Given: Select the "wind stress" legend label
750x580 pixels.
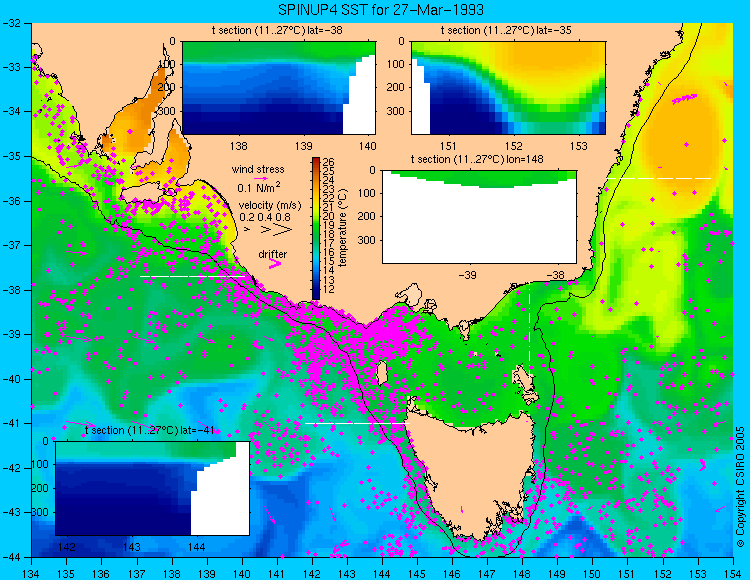Looking at the screenshot, I should coord(258,169).
